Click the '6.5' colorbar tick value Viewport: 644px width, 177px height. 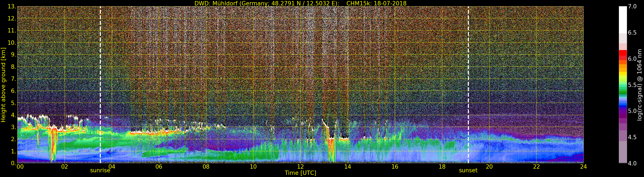pos(632,33)
